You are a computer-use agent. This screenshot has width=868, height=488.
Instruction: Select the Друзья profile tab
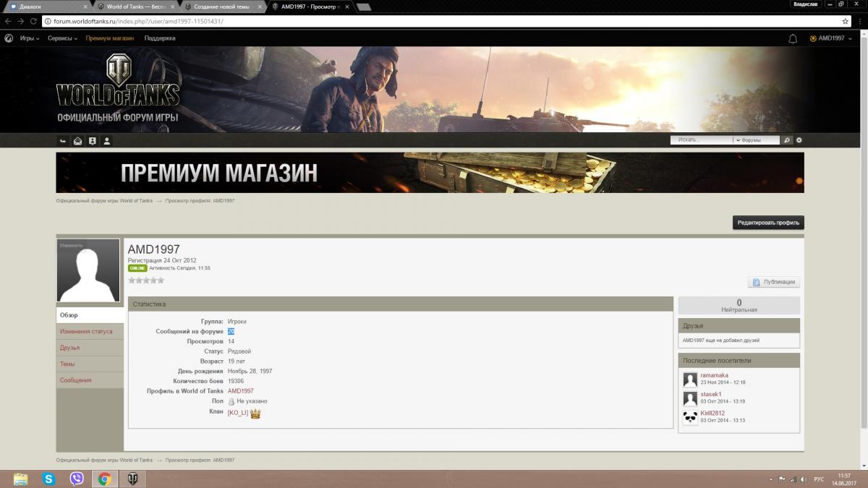coord(90,348)
